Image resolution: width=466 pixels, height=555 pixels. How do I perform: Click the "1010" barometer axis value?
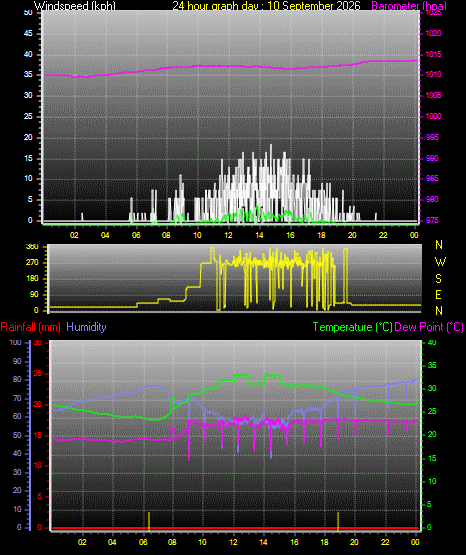click(x=433, y=74)
